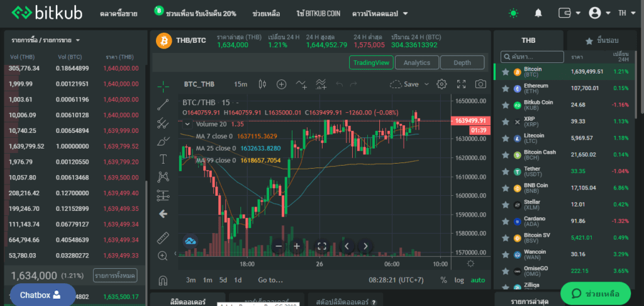Select the THB market tab
The height and width of the screenshot is (306, 644).
pyautogui.click(x=528, y=40)
